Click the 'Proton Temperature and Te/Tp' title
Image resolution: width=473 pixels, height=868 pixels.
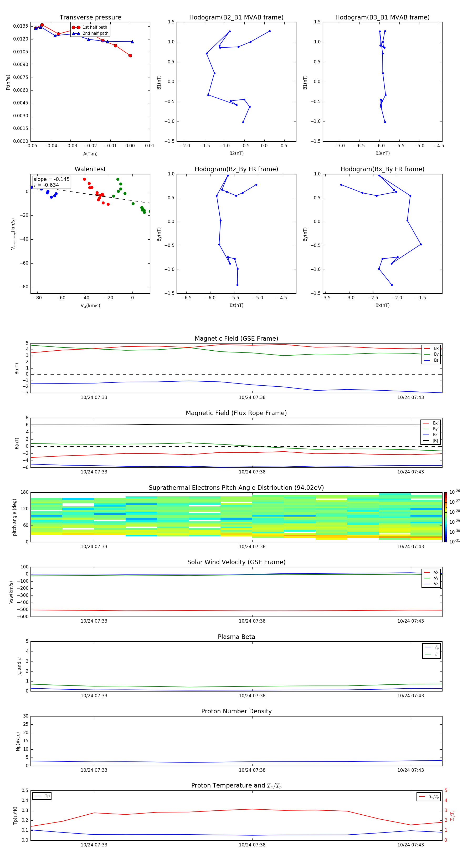pos(236,786)
